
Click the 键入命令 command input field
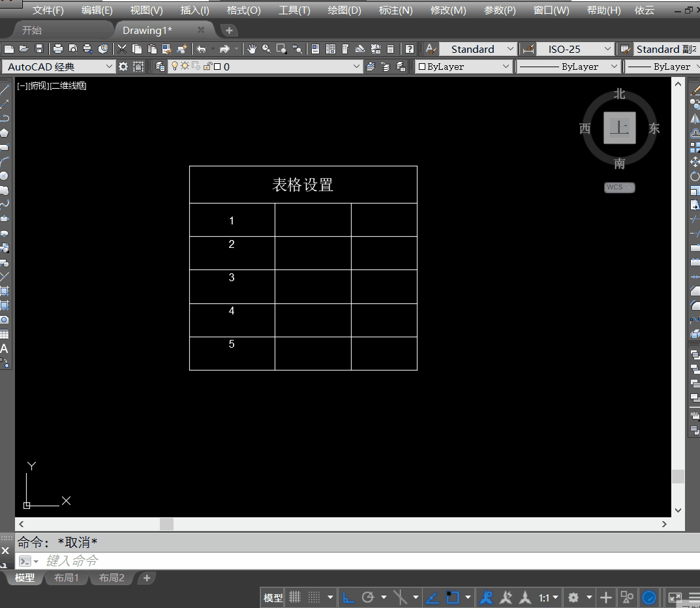tap(357, 560)
